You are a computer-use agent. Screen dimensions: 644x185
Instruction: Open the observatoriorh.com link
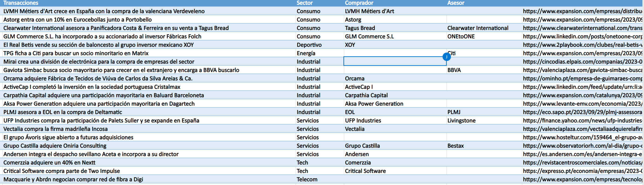[583, 146]
